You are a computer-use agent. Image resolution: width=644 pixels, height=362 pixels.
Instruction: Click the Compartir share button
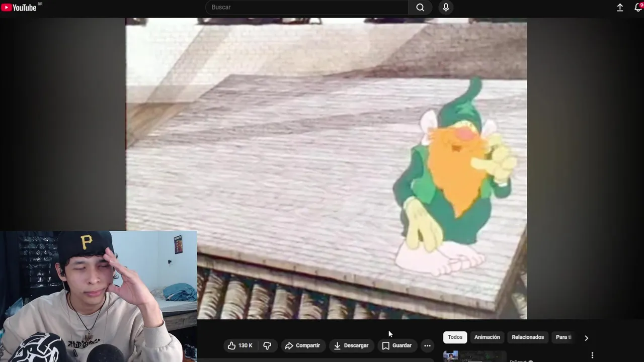(x=302, y=345)
